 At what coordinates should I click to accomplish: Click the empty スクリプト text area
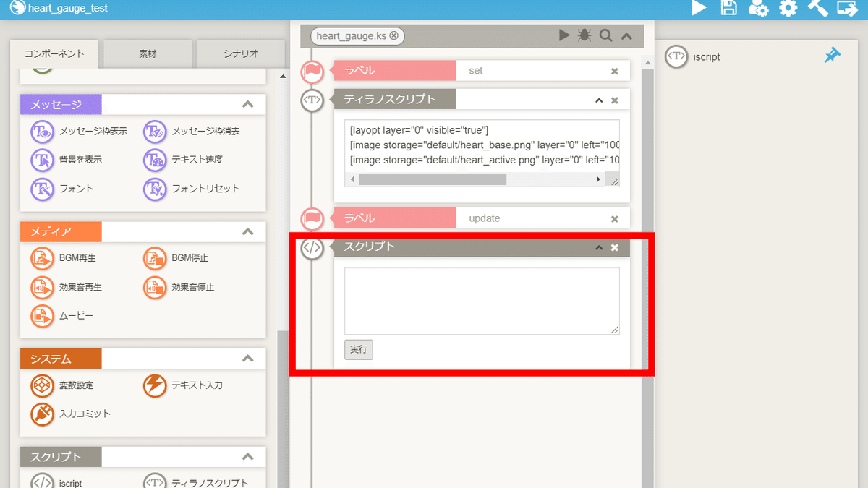[482, 301]
